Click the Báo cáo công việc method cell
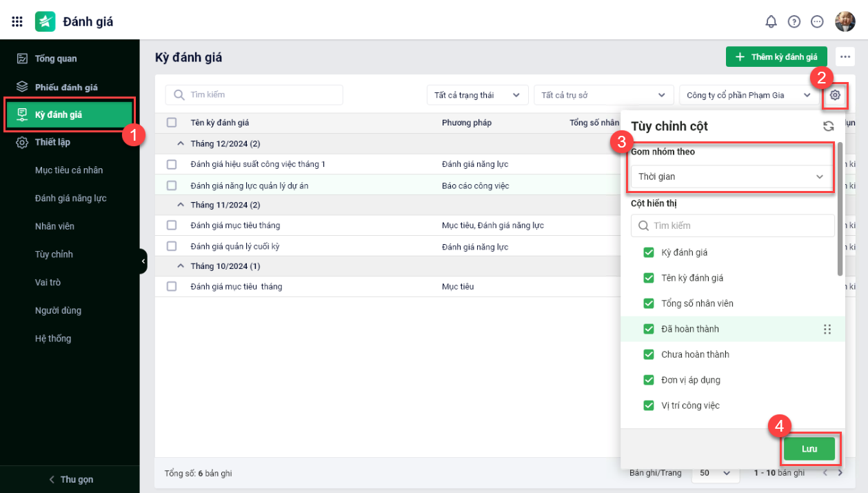The height and width of the screenshot is (493, 868). pos(475,185)
